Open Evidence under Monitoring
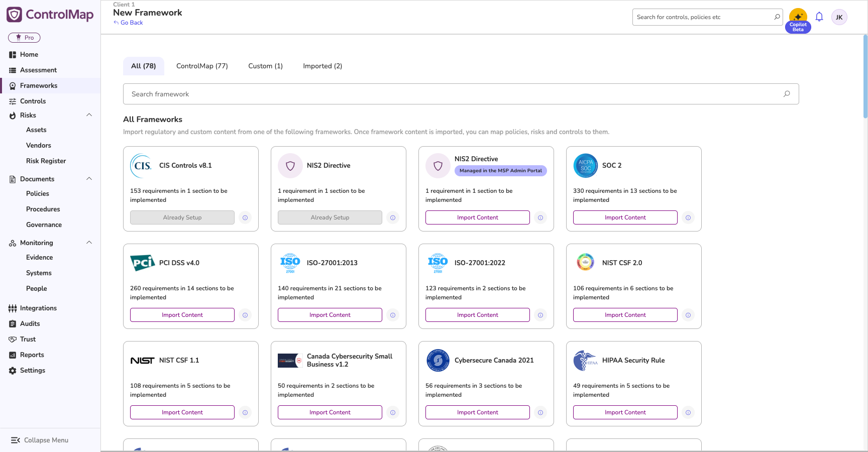Screen dimensions: 868x452 40,257
